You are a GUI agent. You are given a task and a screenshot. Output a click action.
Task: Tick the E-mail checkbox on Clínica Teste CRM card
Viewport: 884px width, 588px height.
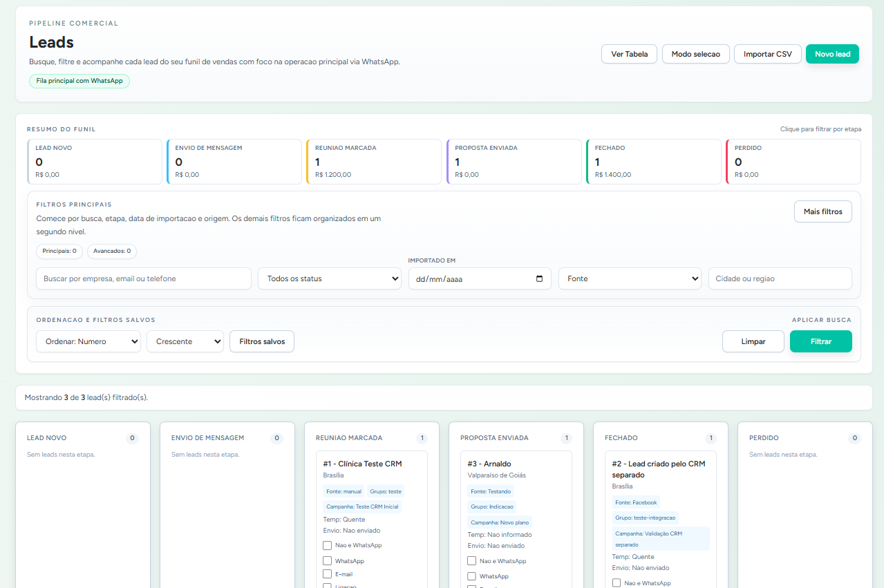(328, 573)
